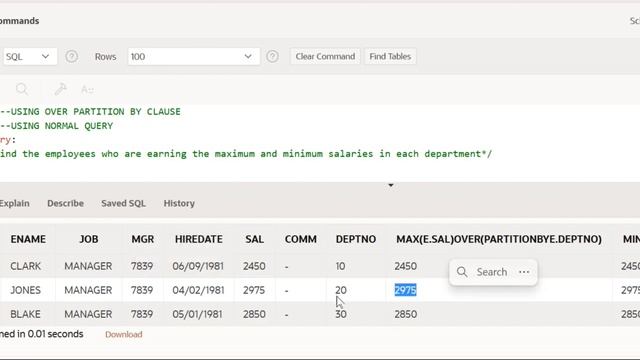Click the pane collapse arrow below editor
640x360 pixels.
(x=391, y=185)
